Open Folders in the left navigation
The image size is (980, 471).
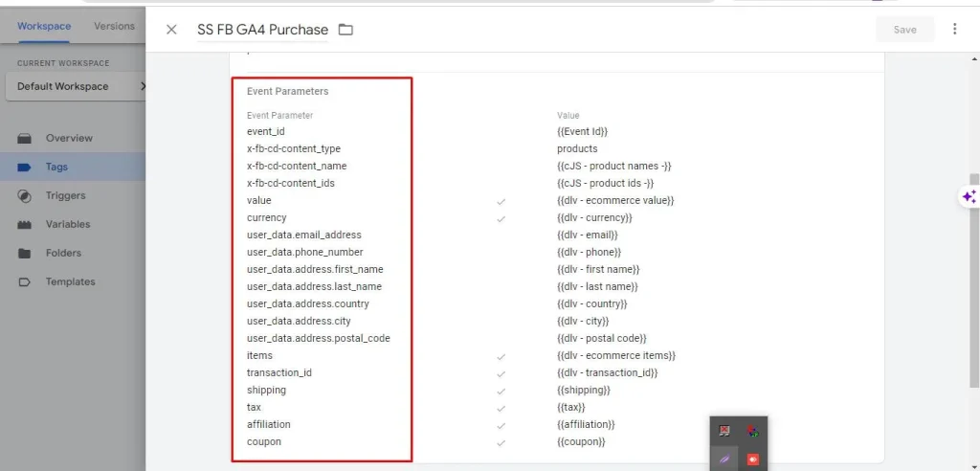(63, 253)
